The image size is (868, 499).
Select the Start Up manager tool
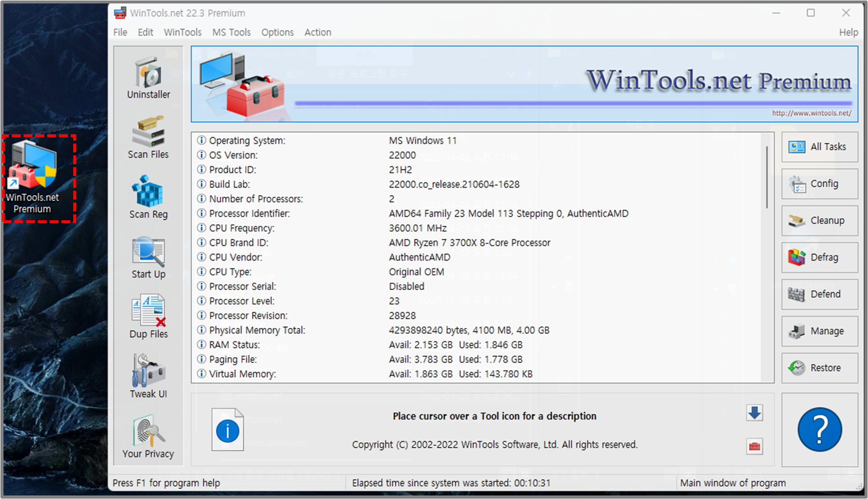[x=148, y=258]
